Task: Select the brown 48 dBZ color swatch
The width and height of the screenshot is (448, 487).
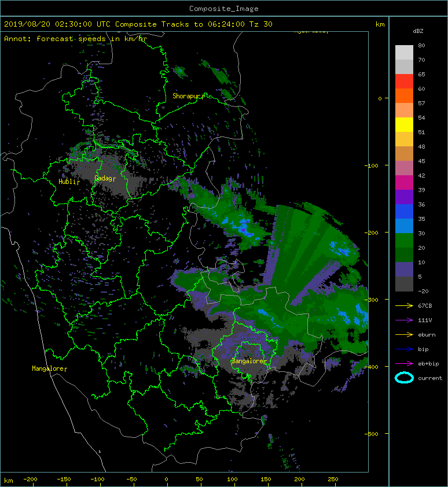Action: point(404,153)
